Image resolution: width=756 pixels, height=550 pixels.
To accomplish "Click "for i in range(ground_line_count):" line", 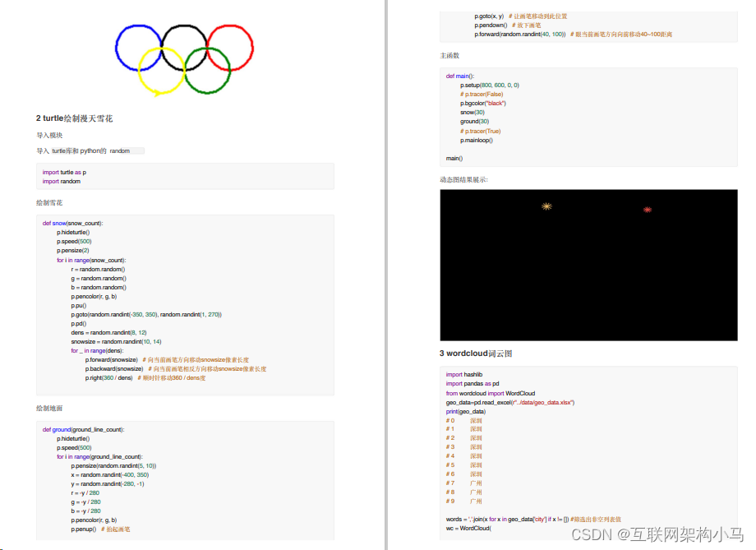I will click(x=99, y=456).
